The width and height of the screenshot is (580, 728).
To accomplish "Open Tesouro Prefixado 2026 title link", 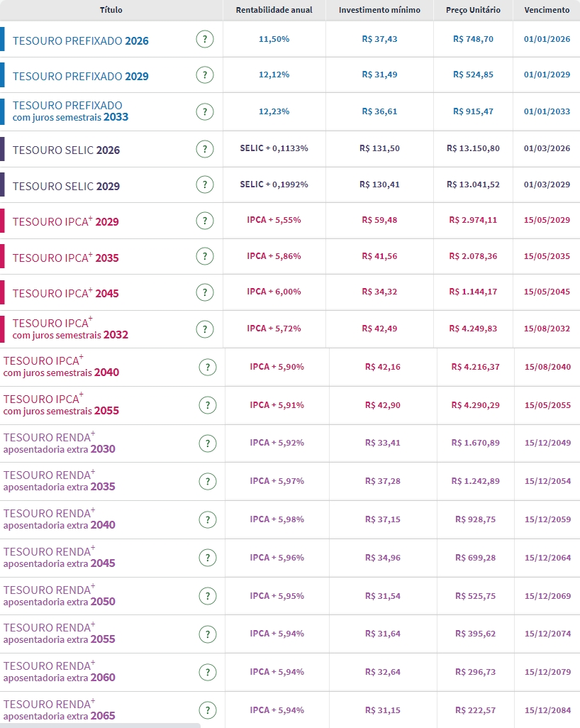I will 81,41.
